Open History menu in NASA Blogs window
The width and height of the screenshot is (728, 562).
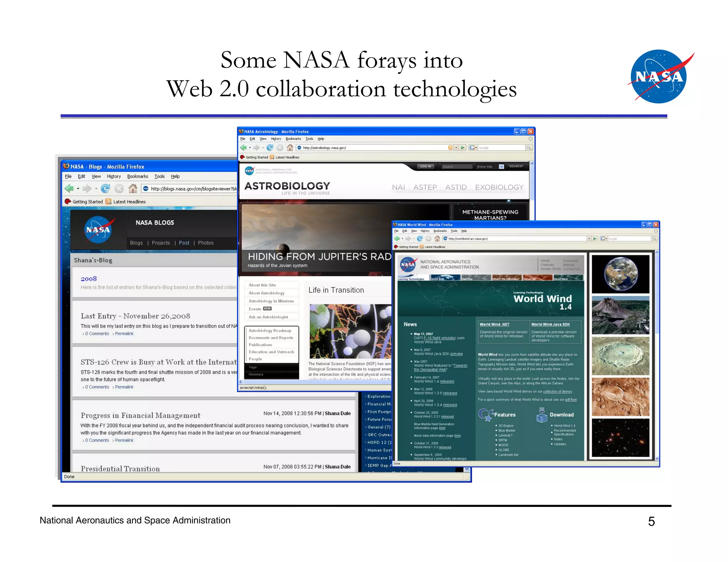click(114, 177)
